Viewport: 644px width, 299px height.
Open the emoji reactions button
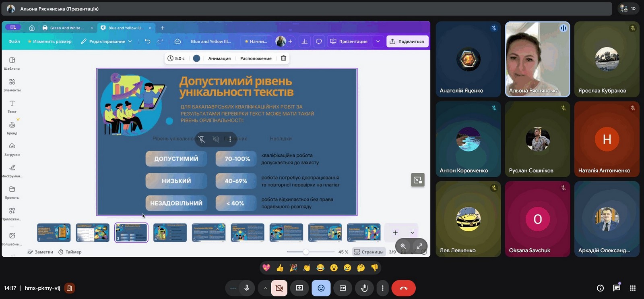321,288
